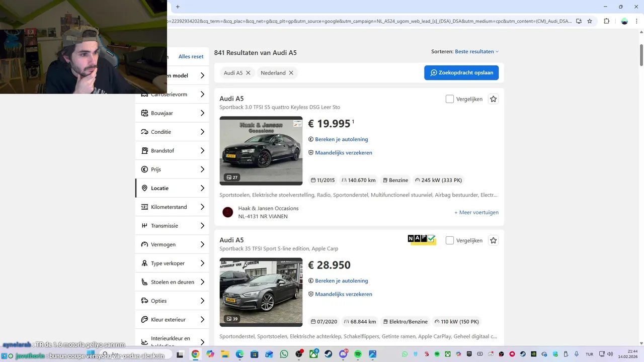Open WhatsApp in the taskbar
Viewport: 644px width, 362px height.
point(284,354)
